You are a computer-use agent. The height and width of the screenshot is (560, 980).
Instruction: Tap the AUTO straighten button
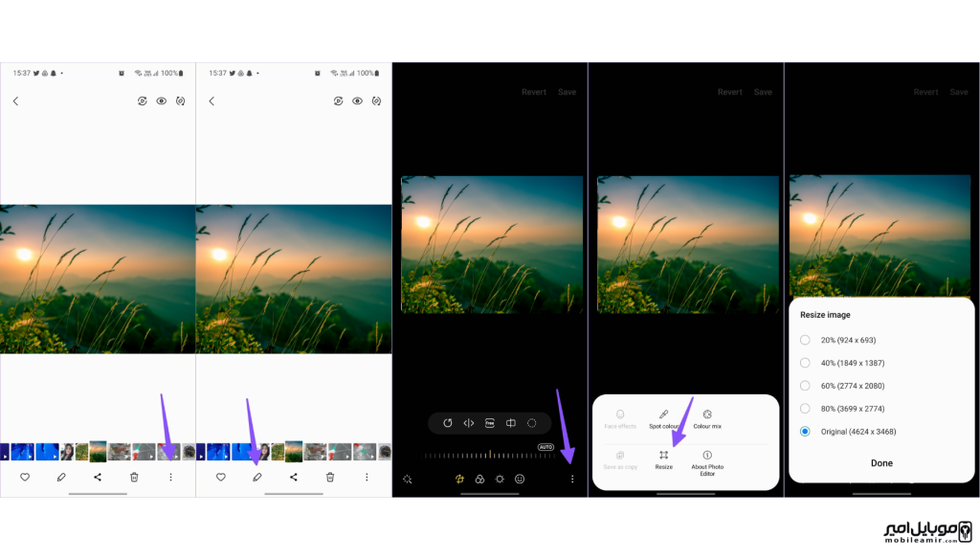point(546,447)
